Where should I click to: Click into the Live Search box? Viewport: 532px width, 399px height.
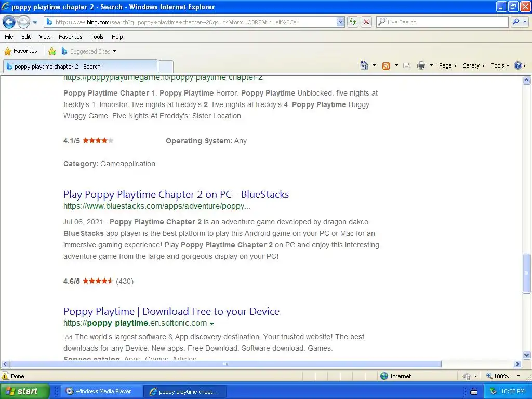coord(442,22)
